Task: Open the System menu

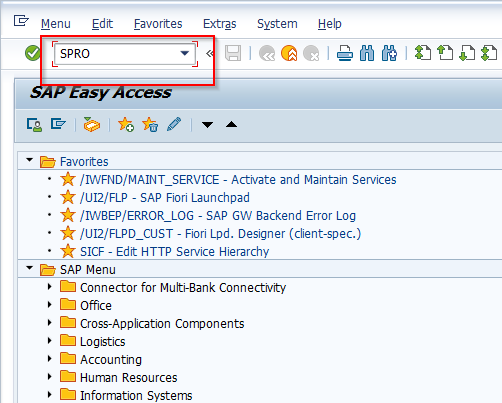Action: [x=277, y=24]
